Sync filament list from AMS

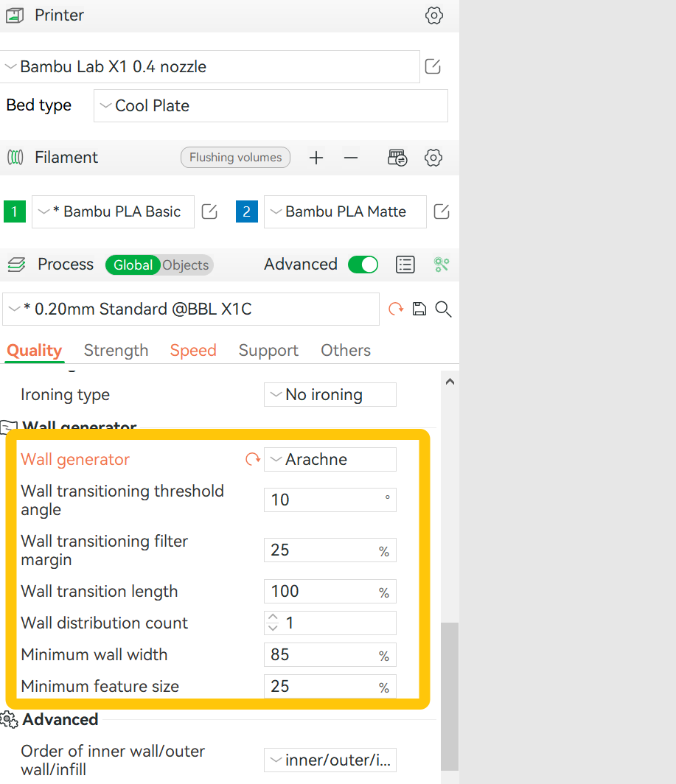(397, 157)
